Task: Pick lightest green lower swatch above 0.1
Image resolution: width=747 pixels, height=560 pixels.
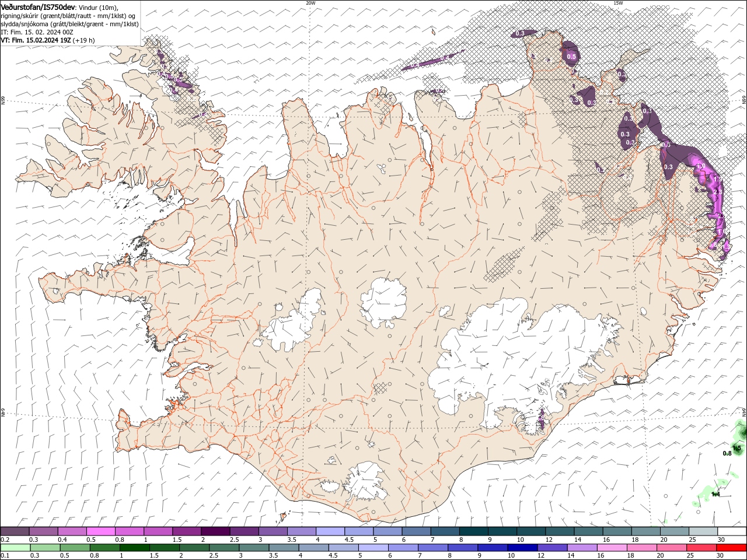Action: coord(15,548)
